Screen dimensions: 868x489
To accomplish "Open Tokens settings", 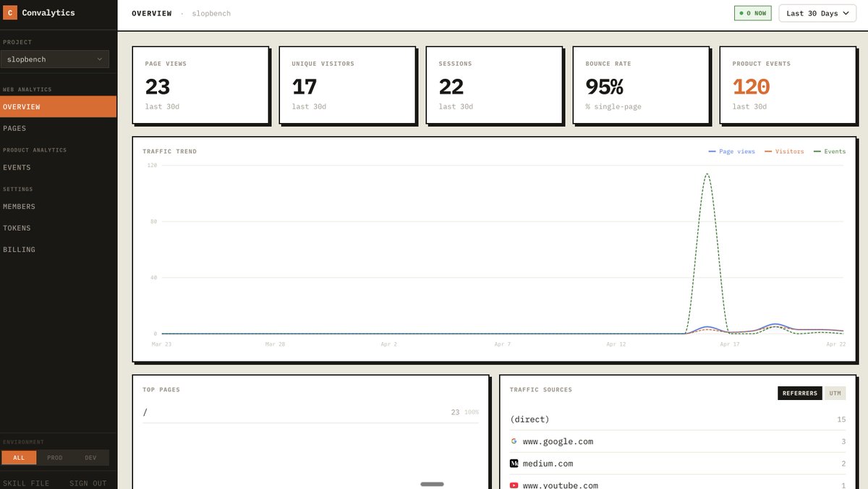I will [58, 229].
